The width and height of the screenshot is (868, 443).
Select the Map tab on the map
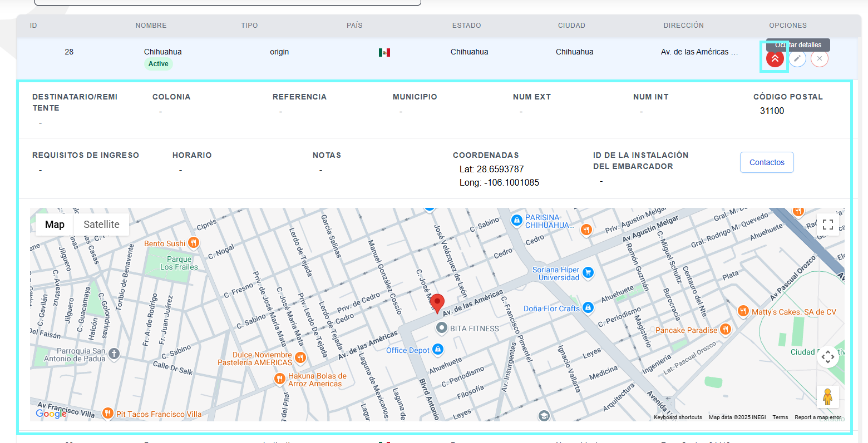(55, 224)
